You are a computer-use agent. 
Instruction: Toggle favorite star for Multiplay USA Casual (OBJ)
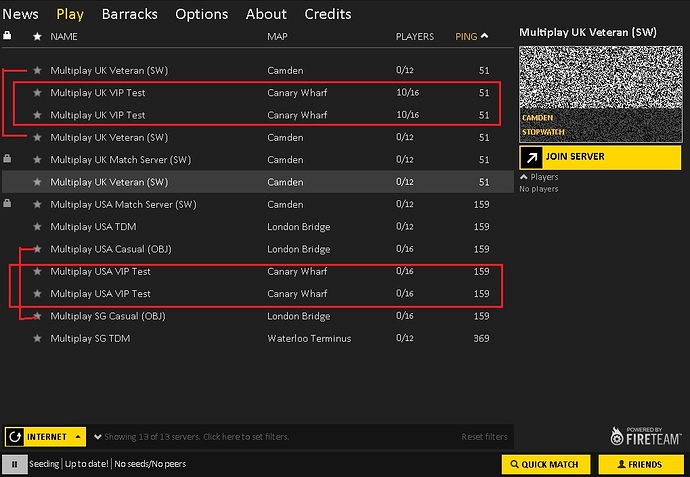37,249
